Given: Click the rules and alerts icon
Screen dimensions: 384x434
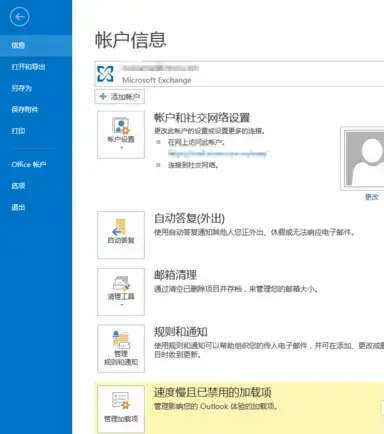Looking at the screenshot, I should tap(121, 340).
